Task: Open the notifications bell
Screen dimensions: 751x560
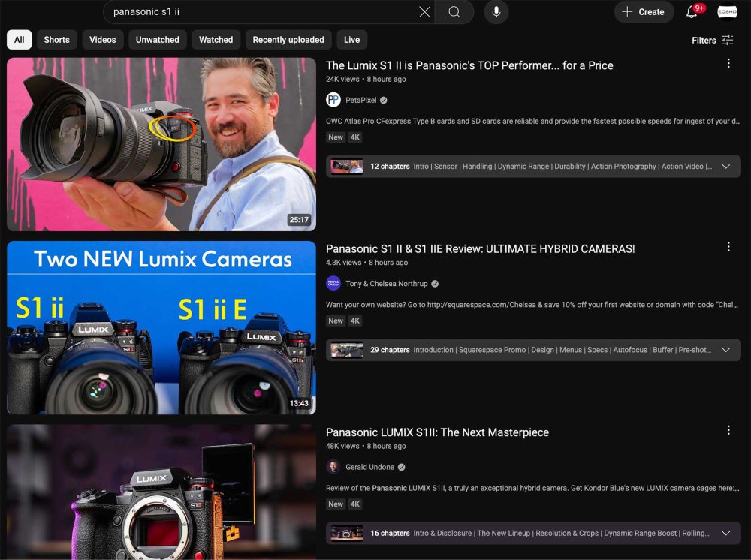Action: pos(692,12)
